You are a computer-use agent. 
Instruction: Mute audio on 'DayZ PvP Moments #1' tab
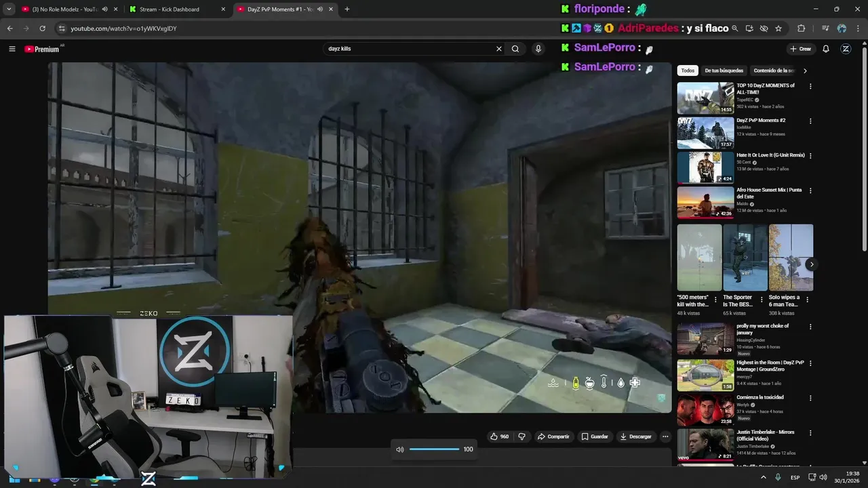tap(319, 9)
